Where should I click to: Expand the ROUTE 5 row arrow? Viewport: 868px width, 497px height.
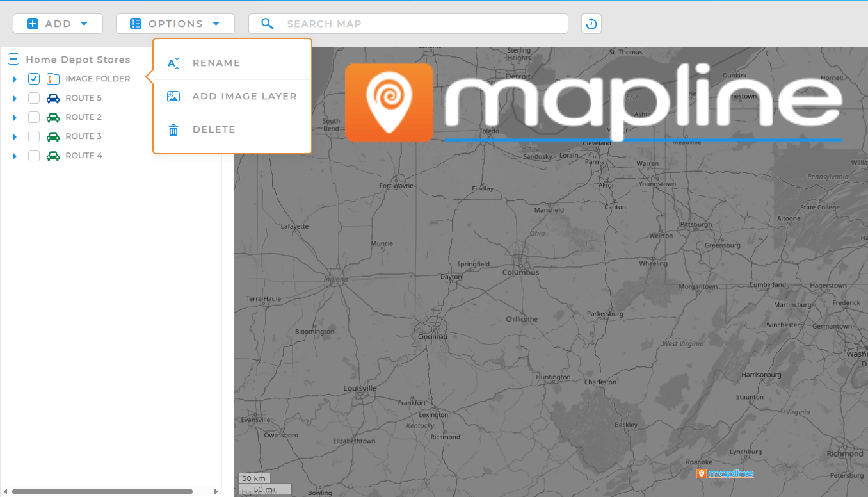pos(15,98)
